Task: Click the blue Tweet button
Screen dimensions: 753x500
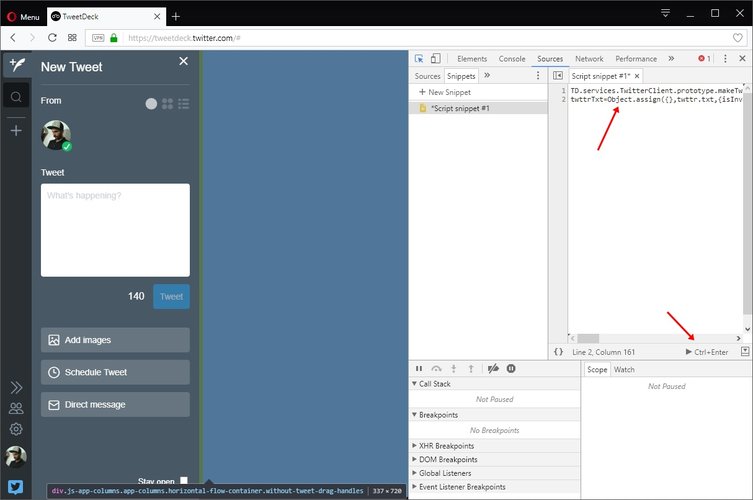Action: click(x=171, y=296)
